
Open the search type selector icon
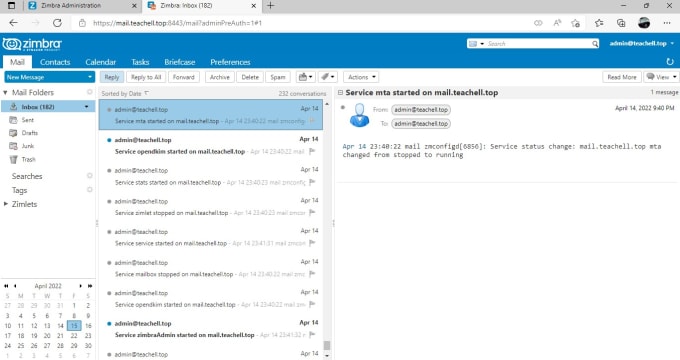pyautogui.click(x=476, y=44)
